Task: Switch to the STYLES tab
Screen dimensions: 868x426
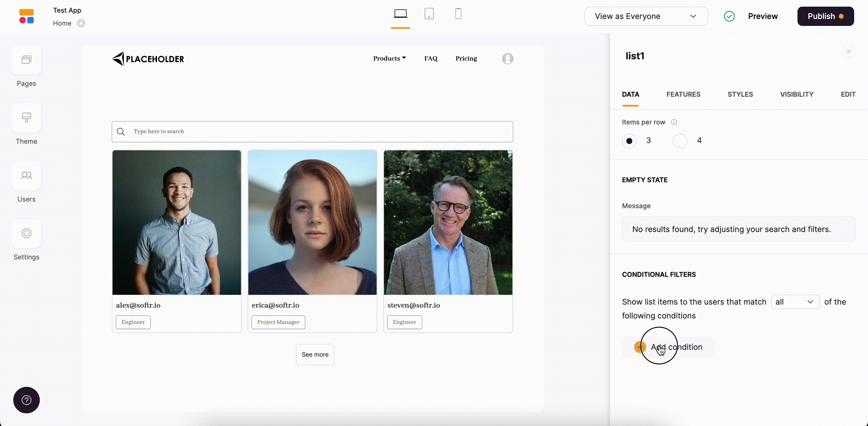Action: (x=740, y=94)
